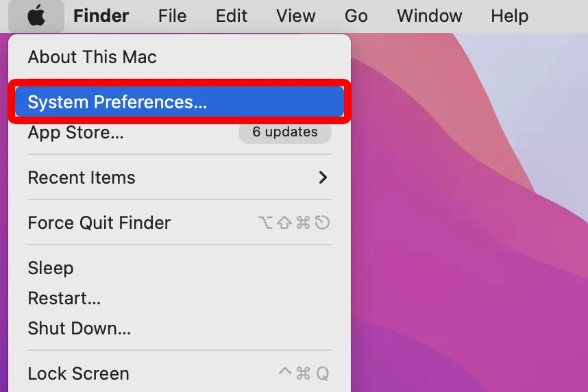Open the File menu
The width and height of the screenshot is (588, 392).
point(172,16)
